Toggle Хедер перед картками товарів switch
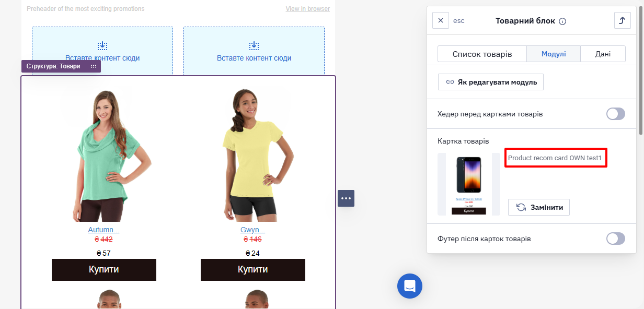 [616, 114]
